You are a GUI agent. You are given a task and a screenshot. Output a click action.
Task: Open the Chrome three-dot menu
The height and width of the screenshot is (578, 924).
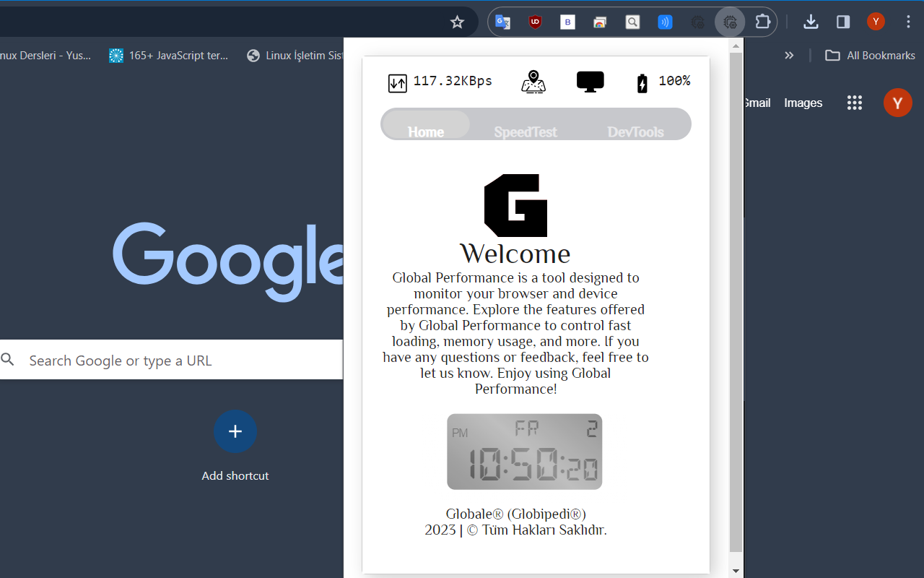(x=908, y=22)
